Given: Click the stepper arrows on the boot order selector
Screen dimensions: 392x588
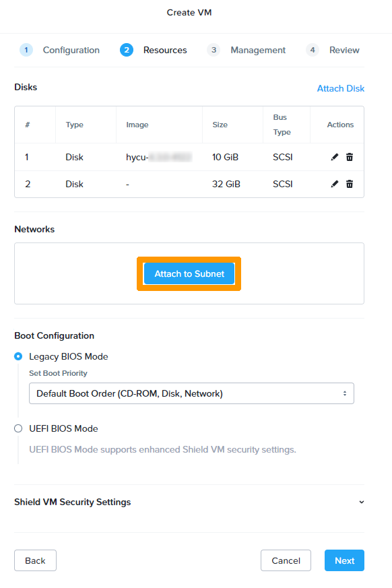Looking at the screenshot, I should 345,393.
